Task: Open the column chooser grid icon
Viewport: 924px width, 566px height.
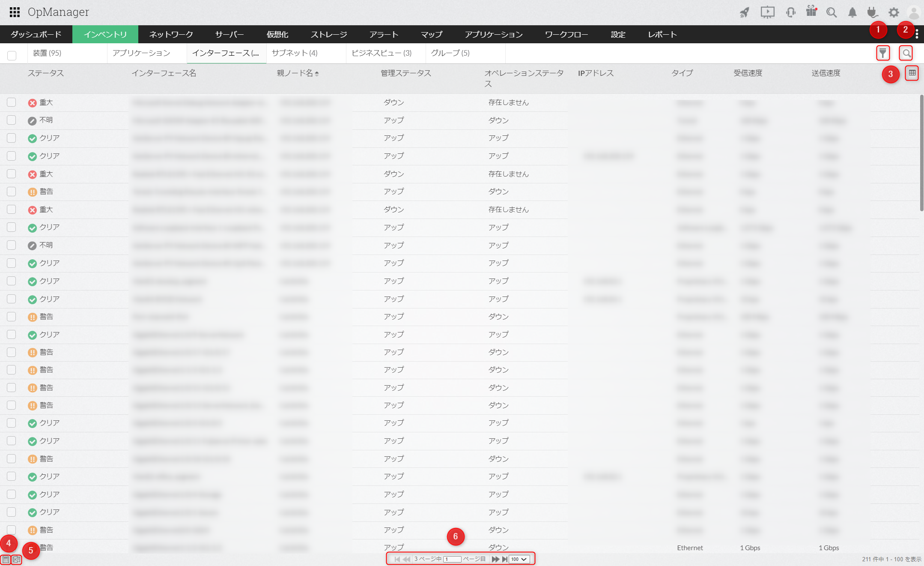Action: [x=912, y=73]
